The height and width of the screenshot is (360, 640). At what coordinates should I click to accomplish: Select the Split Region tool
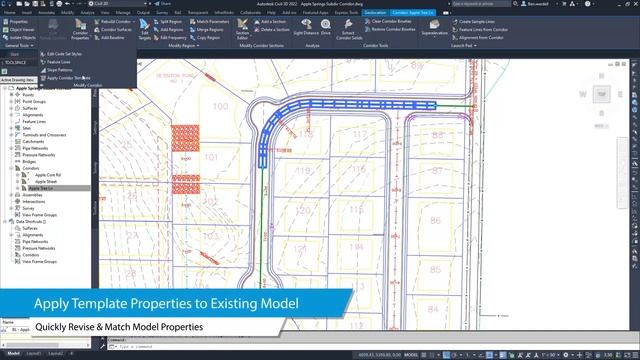pos(168,22)
